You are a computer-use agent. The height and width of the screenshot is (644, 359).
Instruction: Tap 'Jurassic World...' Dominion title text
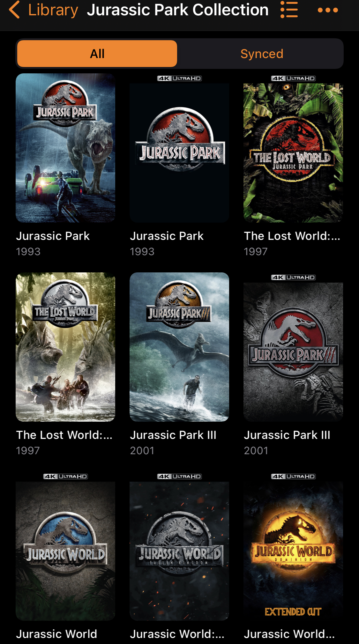[x=289, y=634]
